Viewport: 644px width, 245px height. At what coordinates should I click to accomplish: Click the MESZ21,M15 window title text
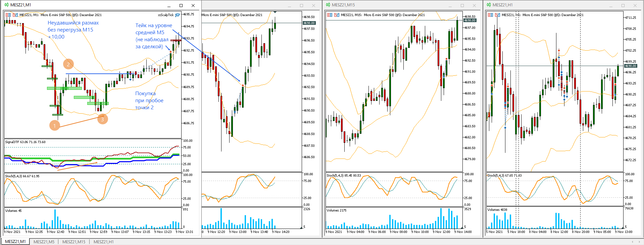(343, 5)
